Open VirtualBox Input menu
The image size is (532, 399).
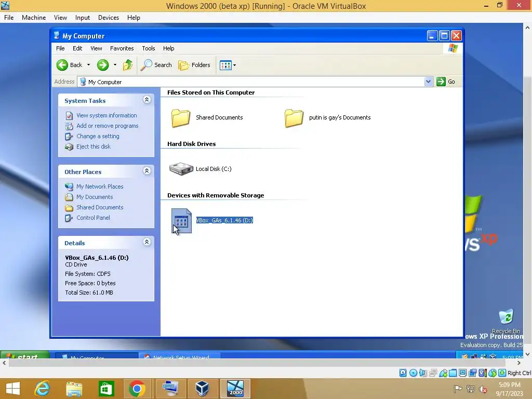[83, 18]
